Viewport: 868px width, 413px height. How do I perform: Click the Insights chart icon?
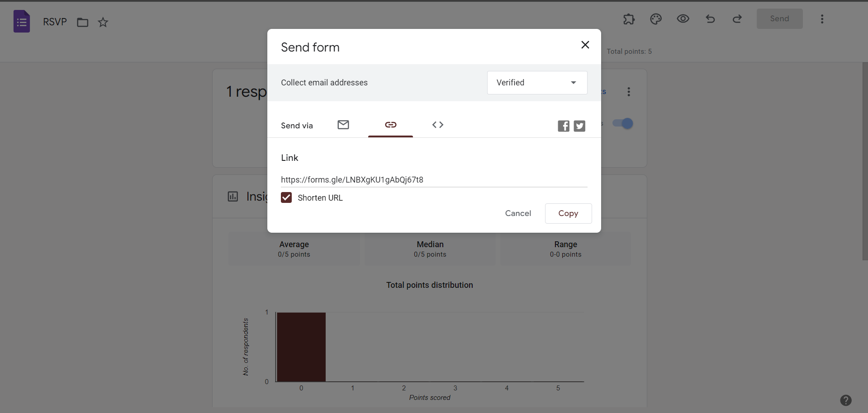coord(233,197)
